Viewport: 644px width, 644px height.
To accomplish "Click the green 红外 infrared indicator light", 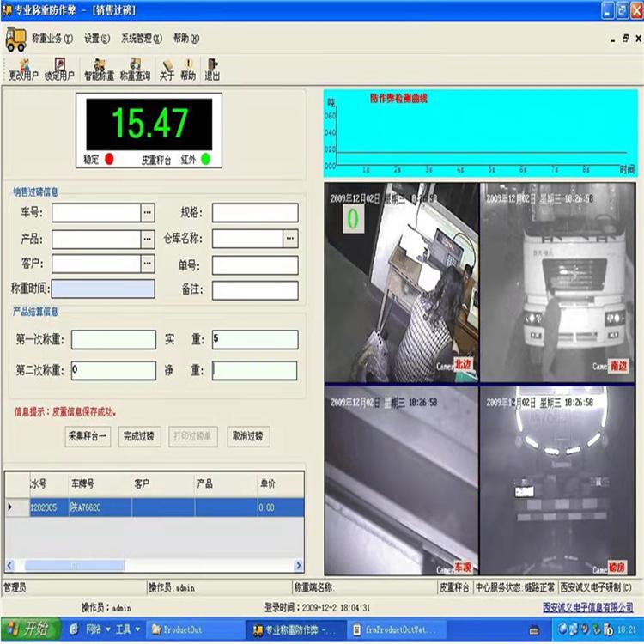I will pyautogui.click(x=205, y=159).
